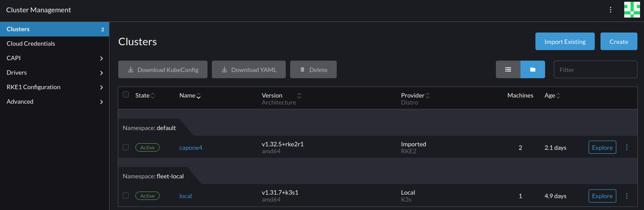Open the user avatar menu

tap(632, 10)
